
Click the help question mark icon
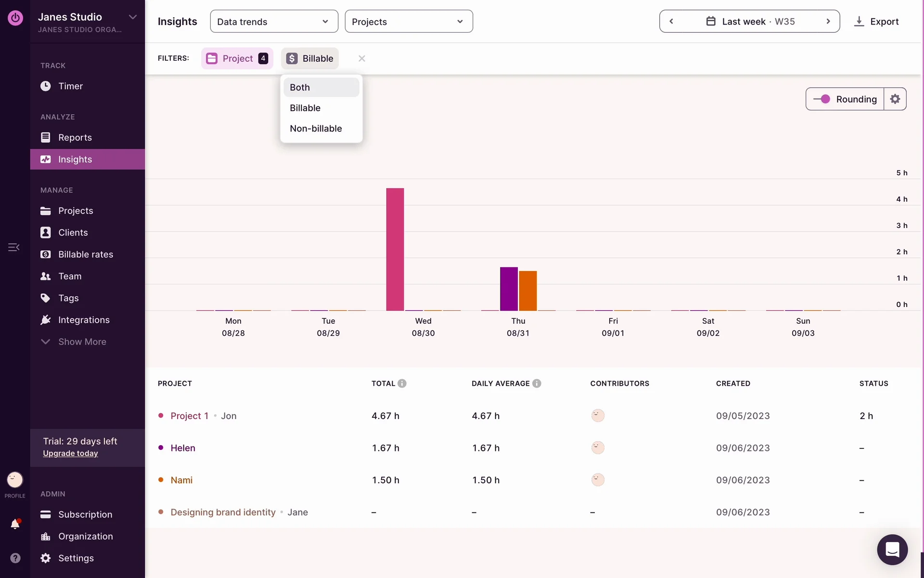pos(15,558)
